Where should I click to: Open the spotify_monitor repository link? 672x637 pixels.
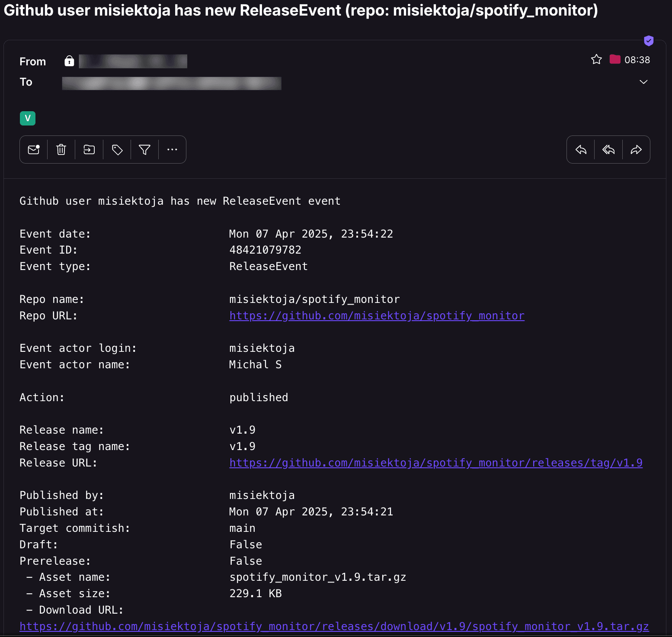pyautogui.click(x=376, y=315)
